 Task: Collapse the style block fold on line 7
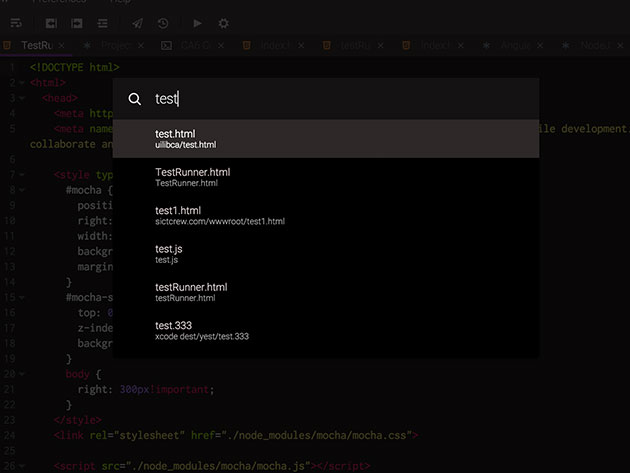pyautogui.click(x=22, y=175)
